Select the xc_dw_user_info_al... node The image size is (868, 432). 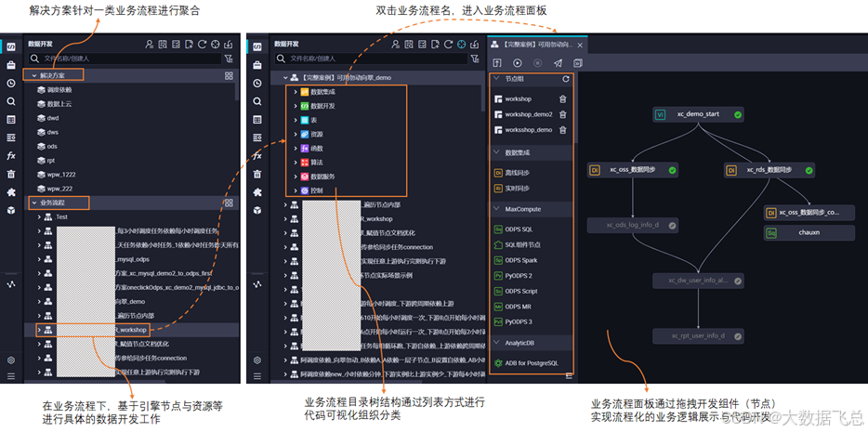(698, 281)
